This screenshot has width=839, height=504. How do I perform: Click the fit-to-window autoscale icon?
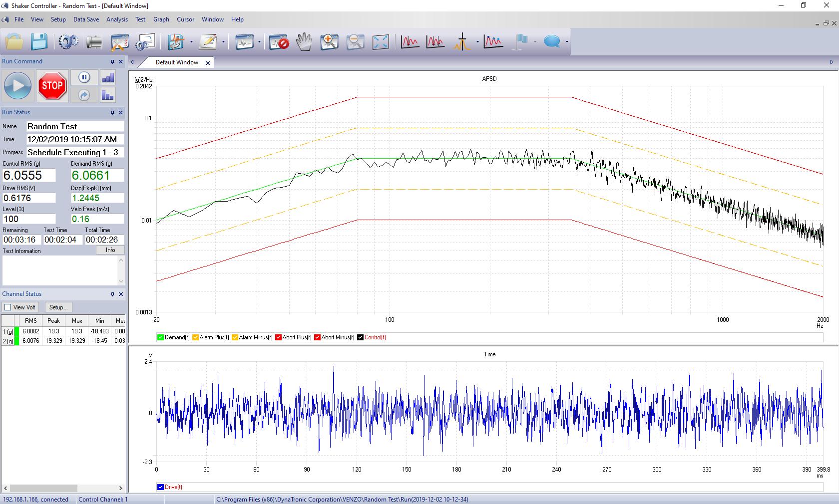pyautogui.click(x=381, y=42)
